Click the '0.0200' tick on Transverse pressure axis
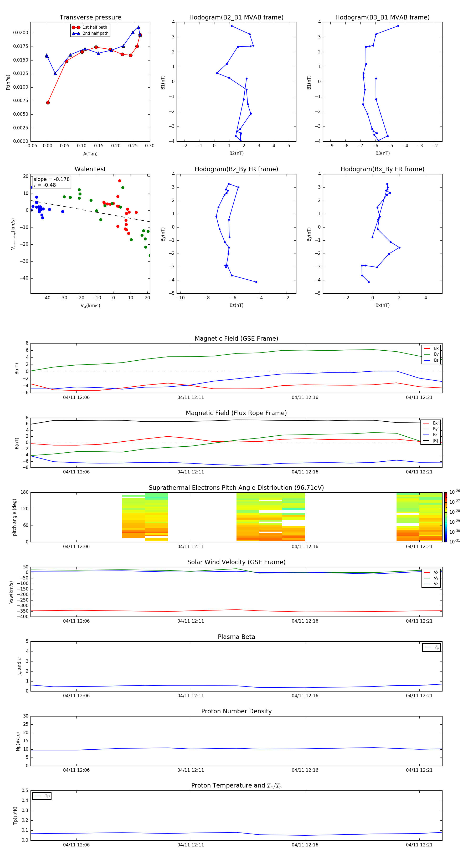This screenshot has width=473, height=868. (x=20, y=33)
